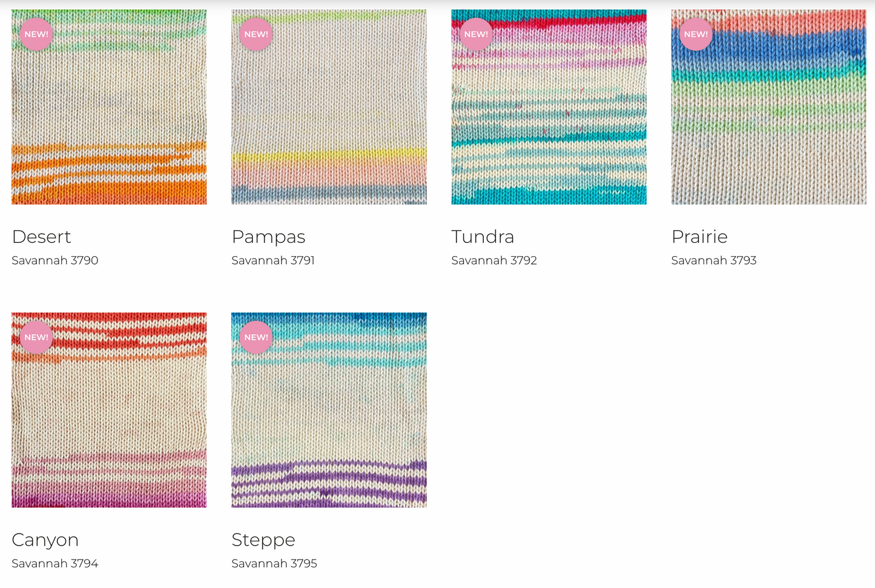The image size is (875, 588).
Task: Select the Desert color name link
Action: (41, 237)
